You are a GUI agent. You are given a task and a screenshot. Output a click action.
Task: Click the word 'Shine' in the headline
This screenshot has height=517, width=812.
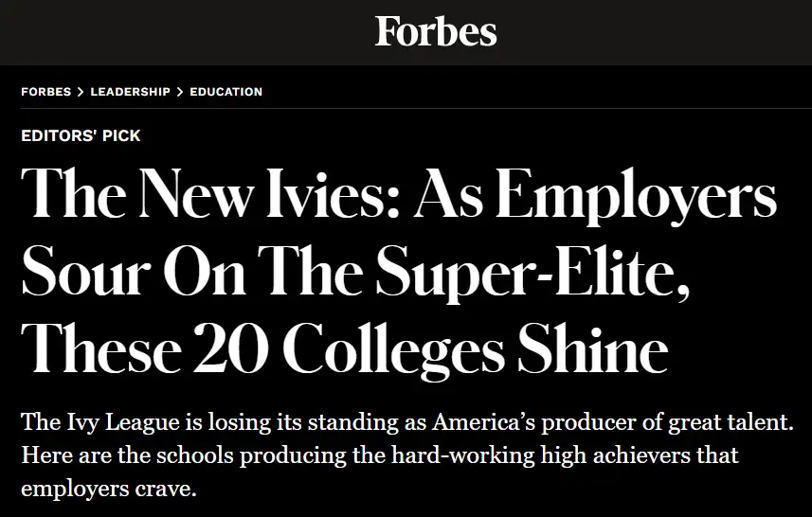(593, 349)
